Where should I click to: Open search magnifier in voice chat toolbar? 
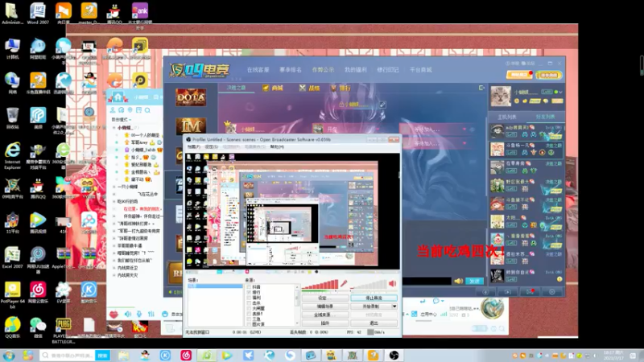click(x=147, y=110)
